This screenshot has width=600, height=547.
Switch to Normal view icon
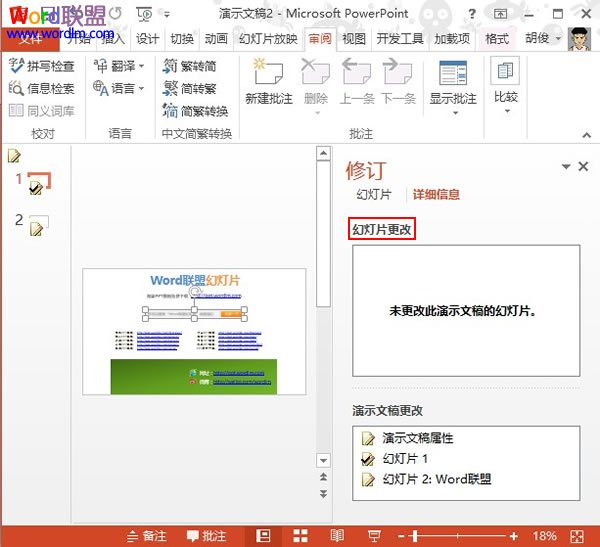[x=263, y=536]
